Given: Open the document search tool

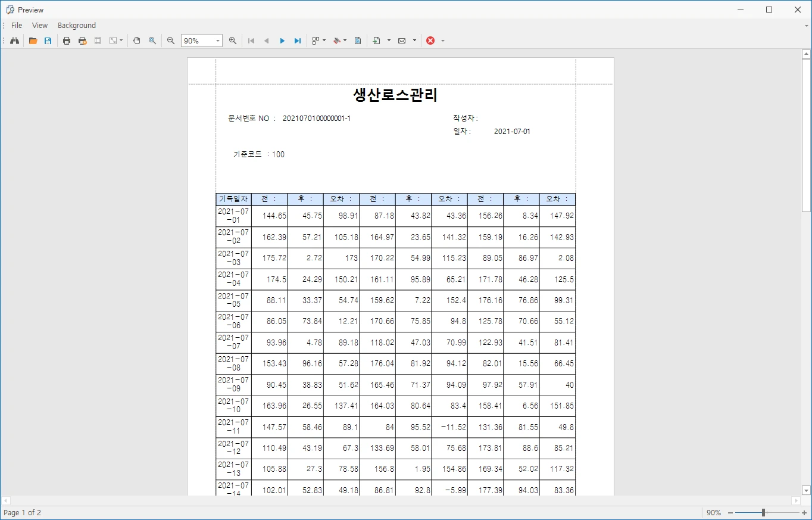Looking at the screenshot, I should coord(14,41).
